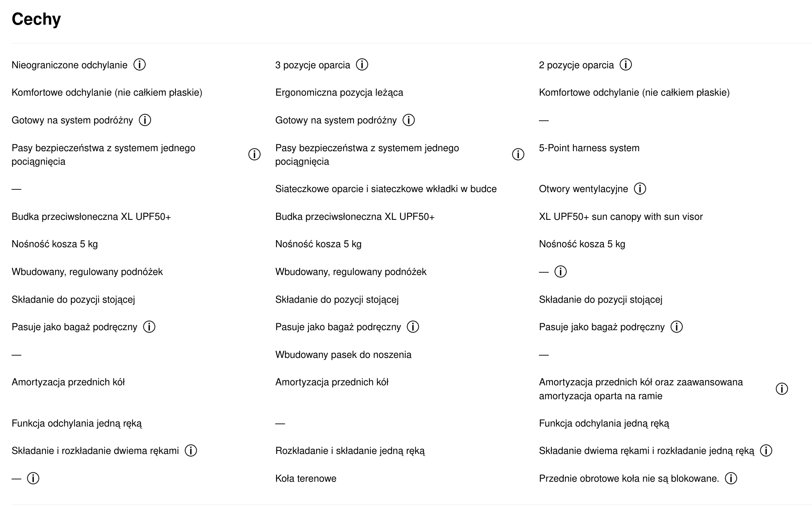Open info for Składanie dwiema rękami i rozkładanie jedną ręką
The width and height of the screenshot is (812, 506).
pos(766,451)
